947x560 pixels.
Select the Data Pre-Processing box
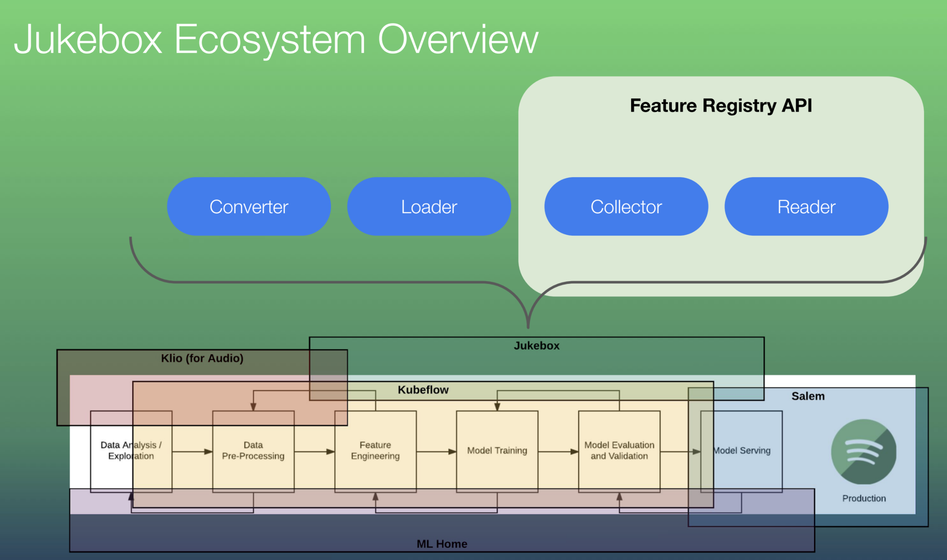253,450
